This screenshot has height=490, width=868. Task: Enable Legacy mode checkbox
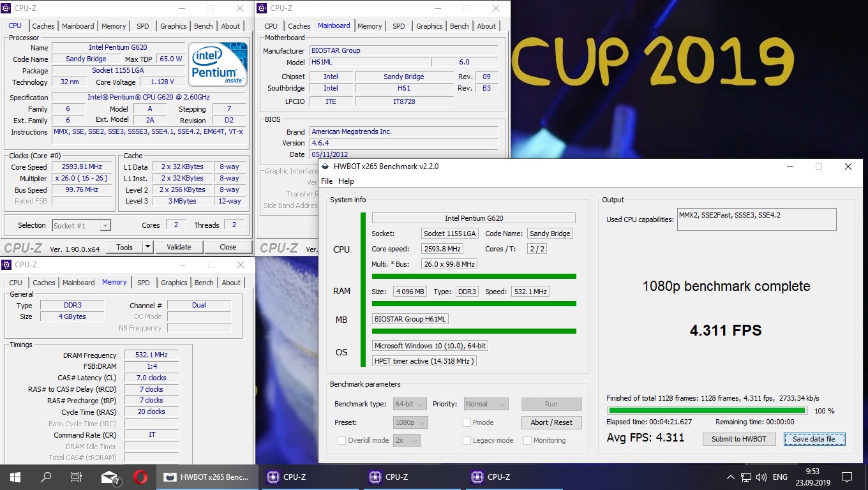(x=467, y=440)
